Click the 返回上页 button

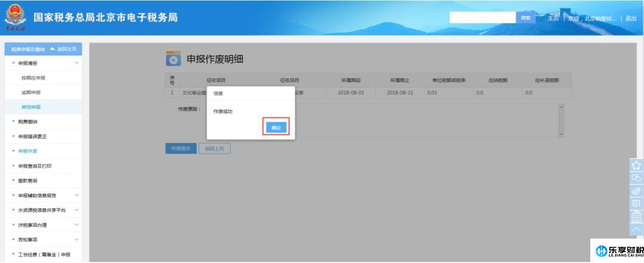pyautogui.click(x=215, y=148)
